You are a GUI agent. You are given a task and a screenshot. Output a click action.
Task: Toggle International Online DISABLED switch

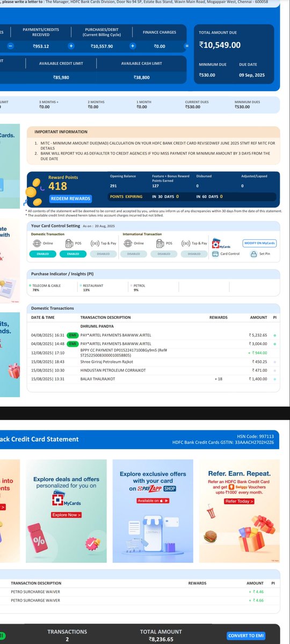coord(134,254)
